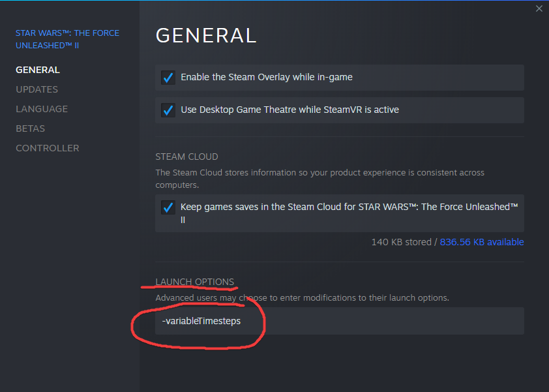Click the 836.56 KB available link
The image size is (549, 392).
tap(482, 242)
